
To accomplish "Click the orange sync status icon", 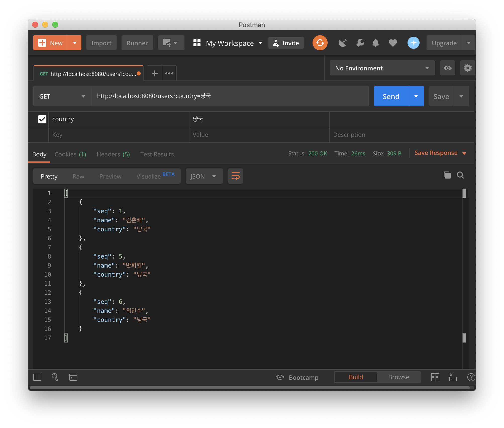I will 320,43.
